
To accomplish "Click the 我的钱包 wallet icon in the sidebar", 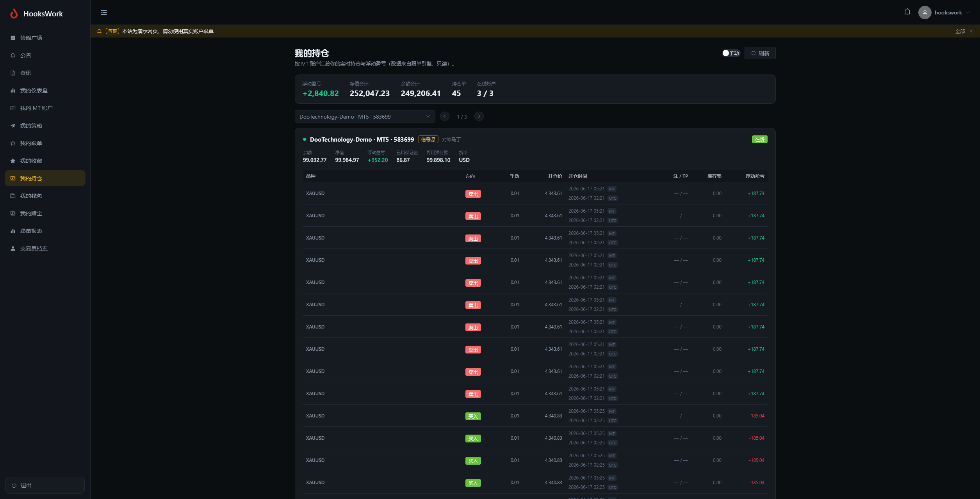I will [x=13, y=196].
